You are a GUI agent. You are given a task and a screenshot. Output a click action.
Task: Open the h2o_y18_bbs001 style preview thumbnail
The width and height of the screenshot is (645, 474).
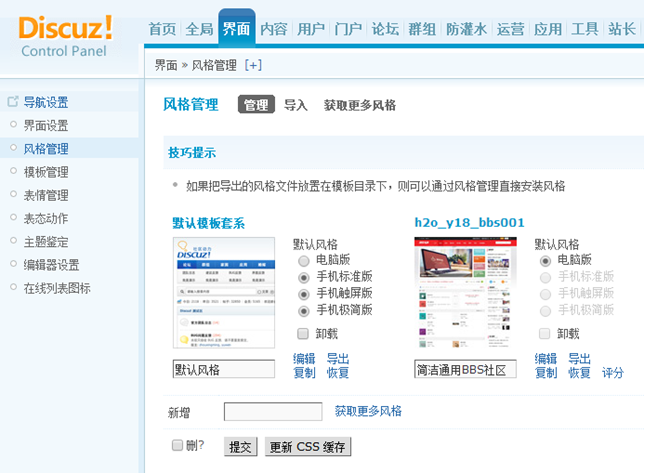point(465,293)
